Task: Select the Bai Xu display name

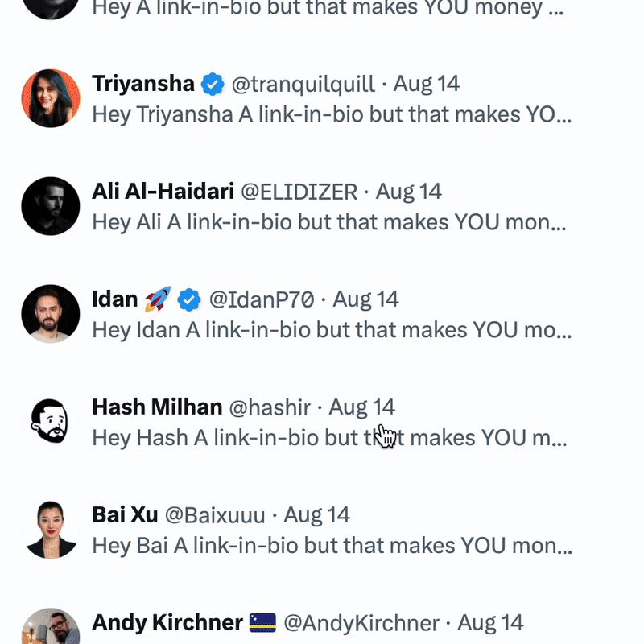Action: click(x=125, y=515)
